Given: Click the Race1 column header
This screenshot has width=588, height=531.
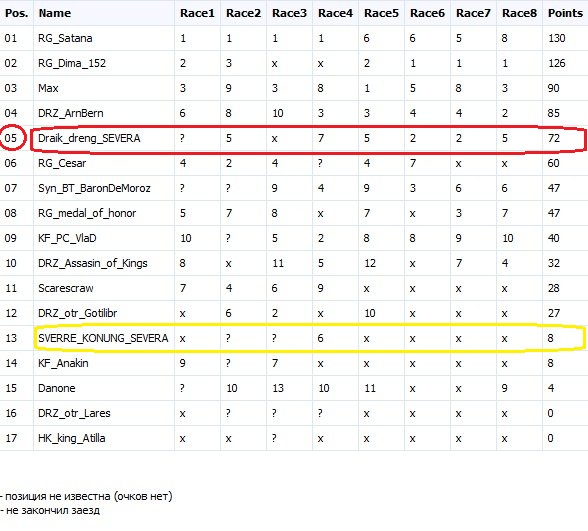Looking at the screenshot, I should coord(197,13).
